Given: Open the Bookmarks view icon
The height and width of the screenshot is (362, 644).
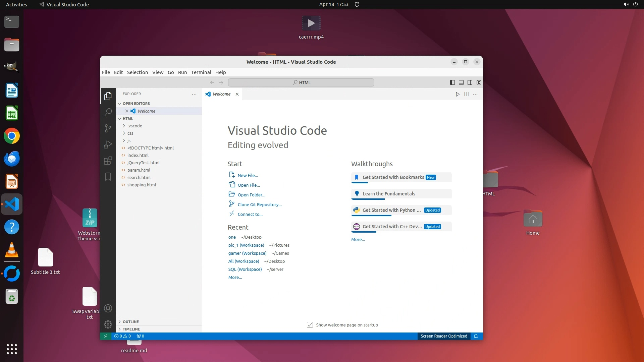Looking at the screenshot, I should click(x=108, y=177).
